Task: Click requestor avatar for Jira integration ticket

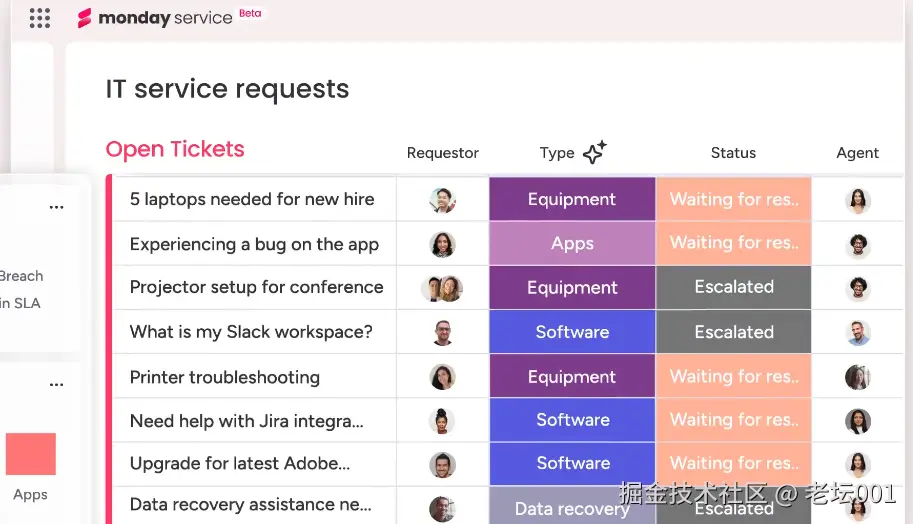Action: click(442, 421)
